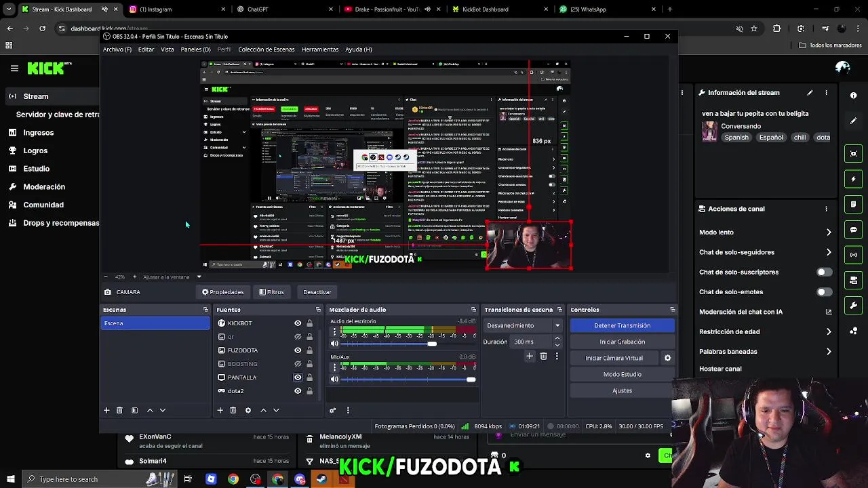Open Acciones de canal three-dot menu
This screenshot has height=488, width=868.
click(826, 209)
